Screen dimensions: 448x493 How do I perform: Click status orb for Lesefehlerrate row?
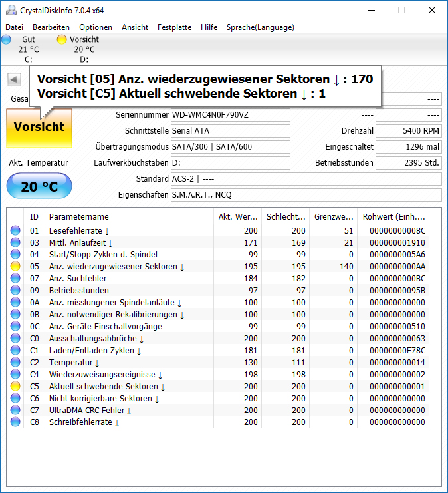[15, 230]
